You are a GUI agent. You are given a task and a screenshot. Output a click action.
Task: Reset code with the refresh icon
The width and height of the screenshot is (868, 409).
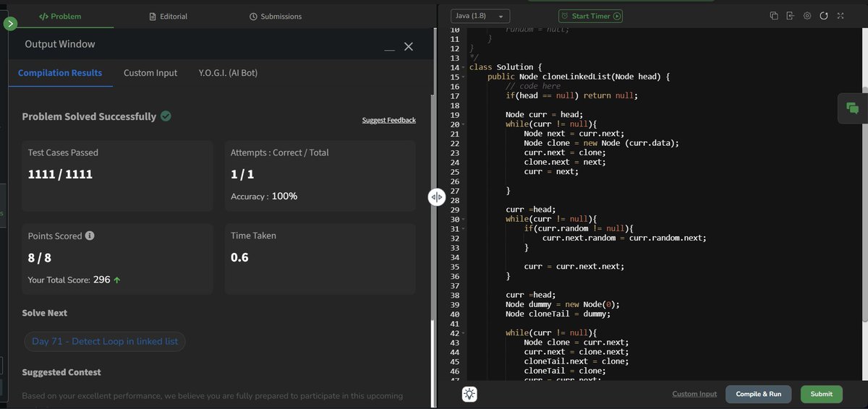coord(824,16)
